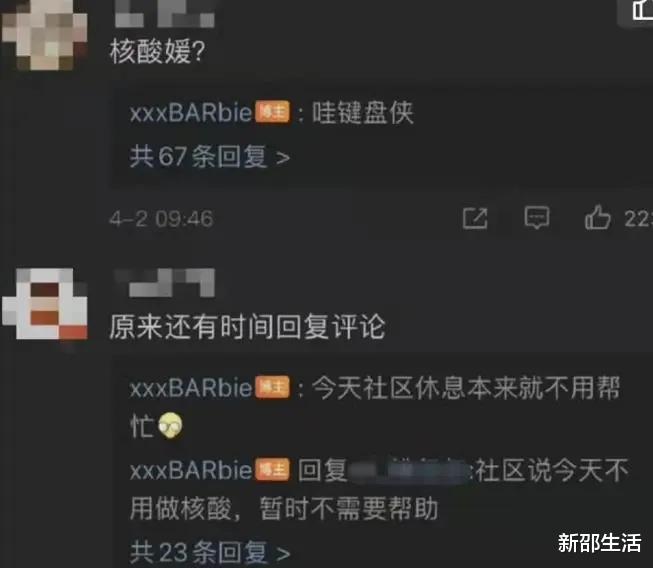Tap share icon on first comment
The width and height of the screenshot is (653, 568).
(475, 218)
